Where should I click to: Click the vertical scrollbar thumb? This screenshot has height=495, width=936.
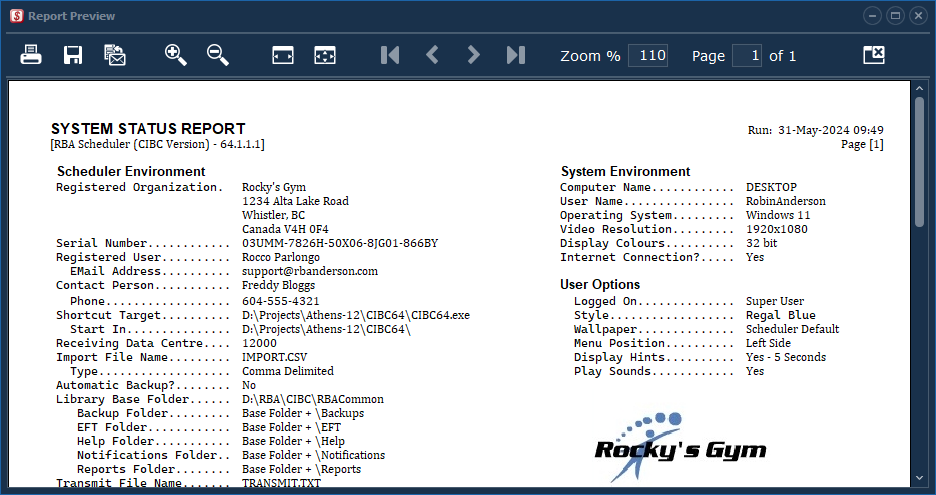919,161
